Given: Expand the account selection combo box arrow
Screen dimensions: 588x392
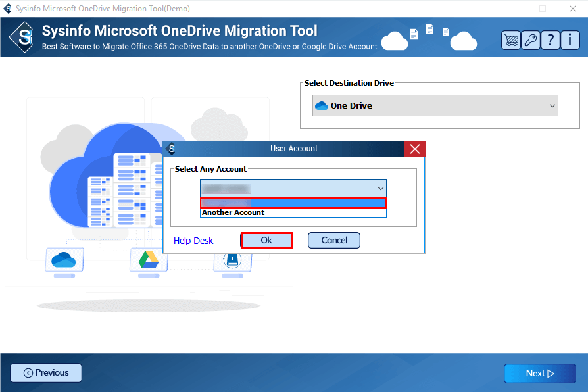Looking at the screenshot, I should 380,188.
